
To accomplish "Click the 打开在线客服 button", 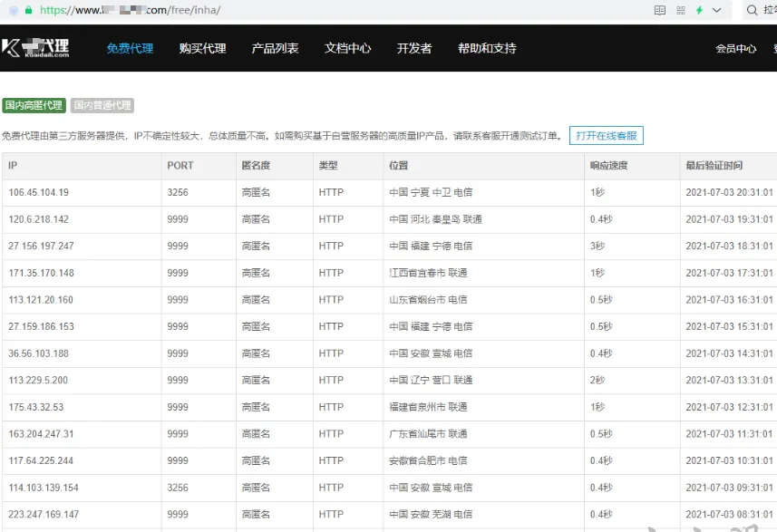I will [607, 136].
